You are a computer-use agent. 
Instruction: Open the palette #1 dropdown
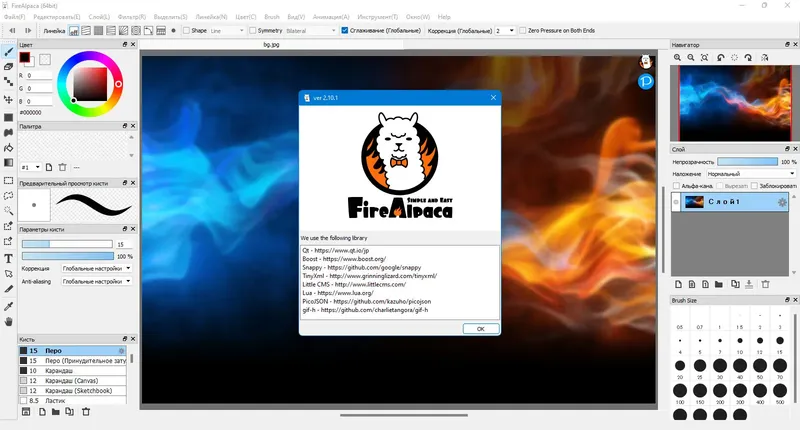tap(30, 167)
